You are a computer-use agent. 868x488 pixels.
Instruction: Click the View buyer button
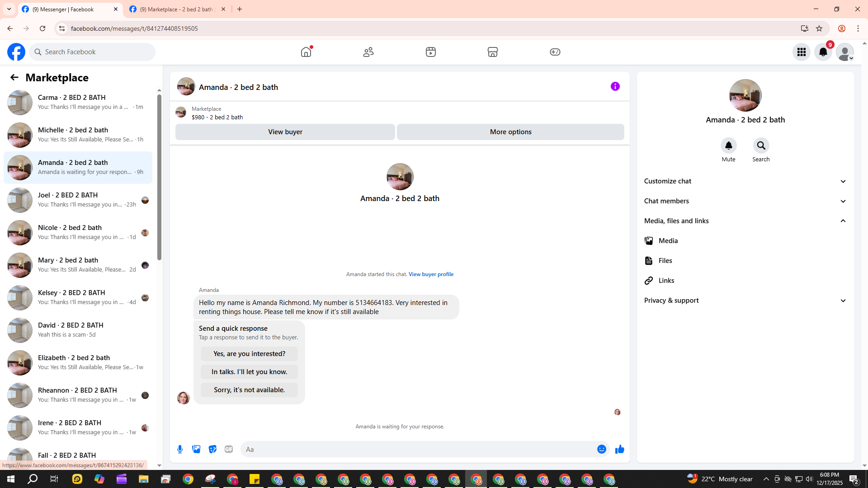click(x=285, y=132)
